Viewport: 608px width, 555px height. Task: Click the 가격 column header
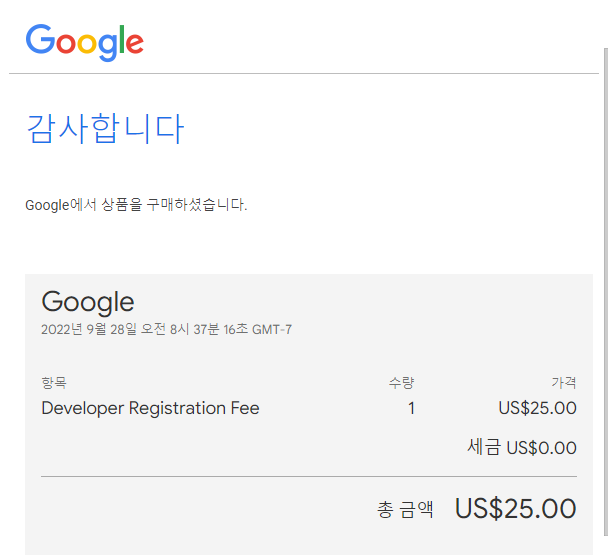point(564,383)
